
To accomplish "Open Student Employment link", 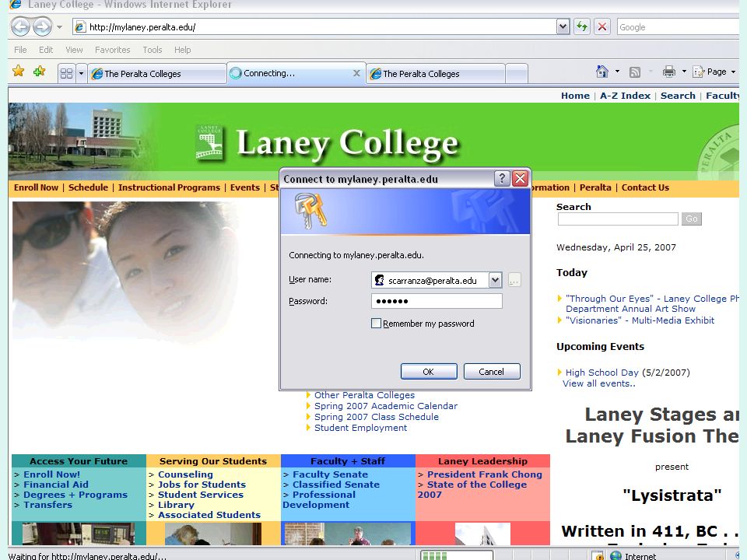I will point(360,428).
